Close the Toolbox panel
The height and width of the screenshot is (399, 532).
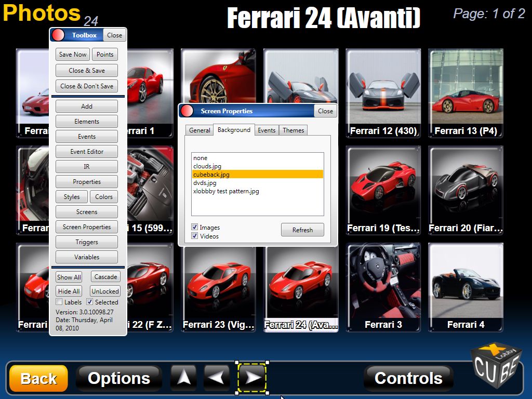pos(114,35)
